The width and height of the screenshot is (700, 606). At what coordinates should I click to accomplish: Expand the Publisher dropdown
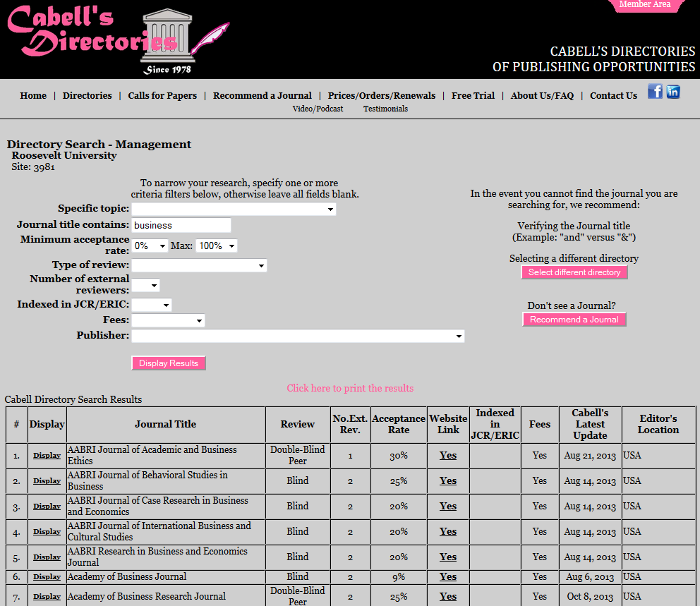click(x=298, y=336)
